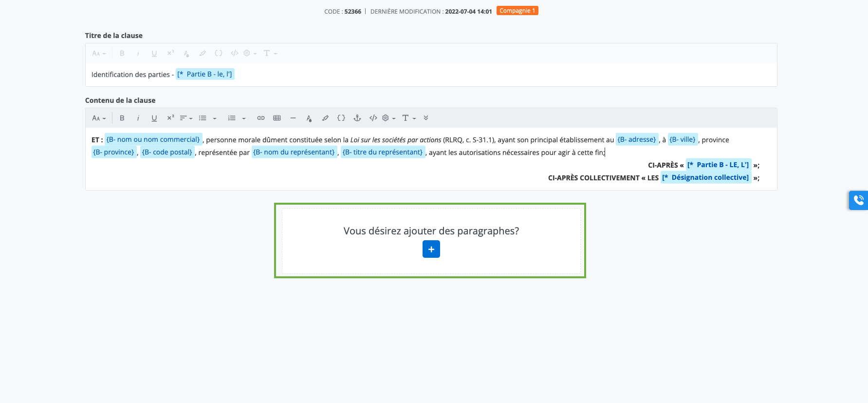Toggle underline in clause content toolbar

point(154,118)
